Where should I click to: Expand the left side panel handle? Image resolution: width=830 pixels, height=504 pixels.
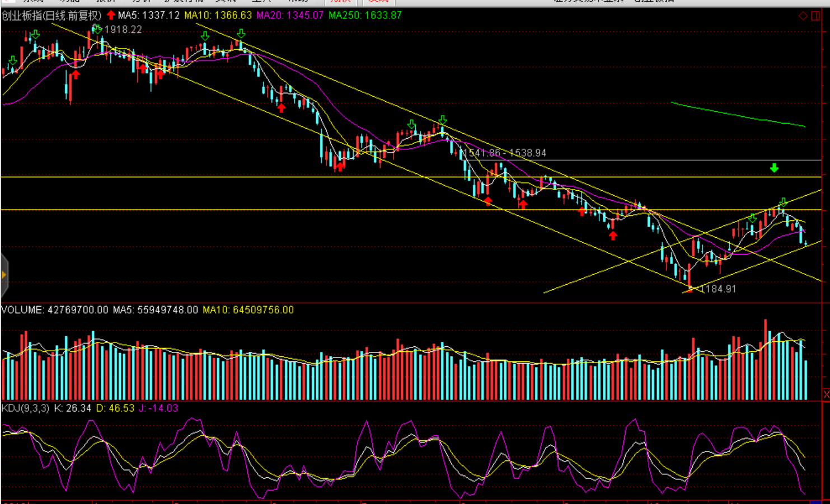4,275
